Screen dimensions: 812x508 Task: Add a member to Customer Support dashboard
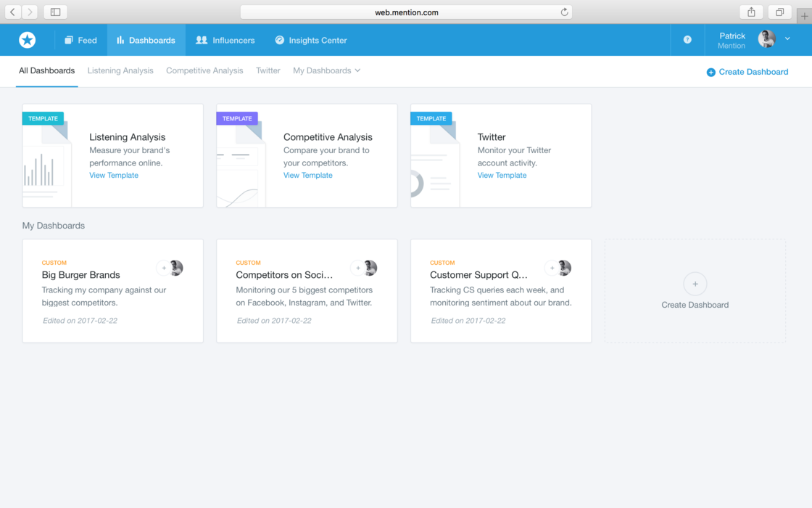[x=552, y=269]
